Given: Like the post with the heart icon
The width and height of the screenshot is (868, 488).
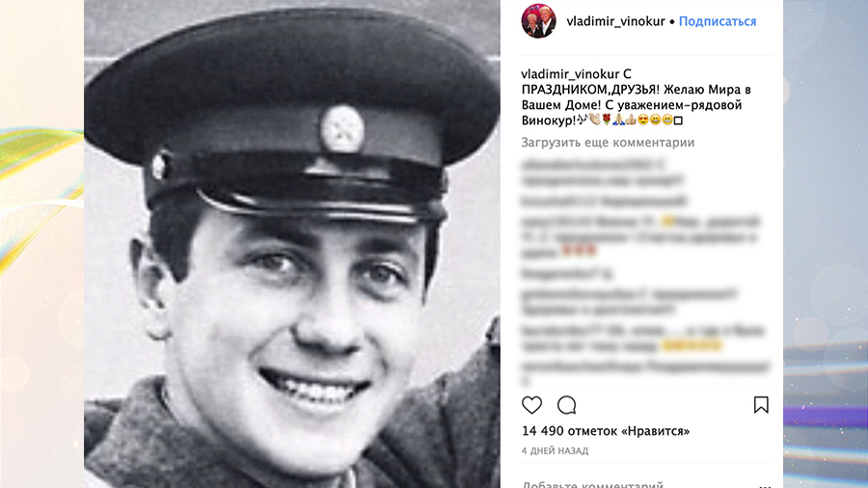Looking at the screenshot, I should 532,405.
